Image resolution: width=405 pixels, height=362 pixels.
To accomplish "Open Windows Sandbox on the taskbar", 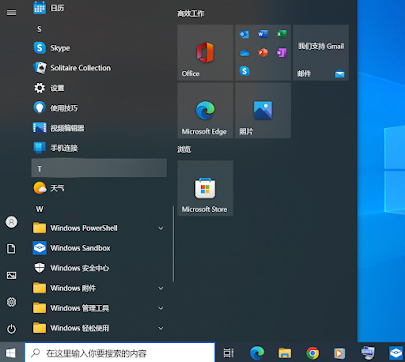I will [396, 353].
